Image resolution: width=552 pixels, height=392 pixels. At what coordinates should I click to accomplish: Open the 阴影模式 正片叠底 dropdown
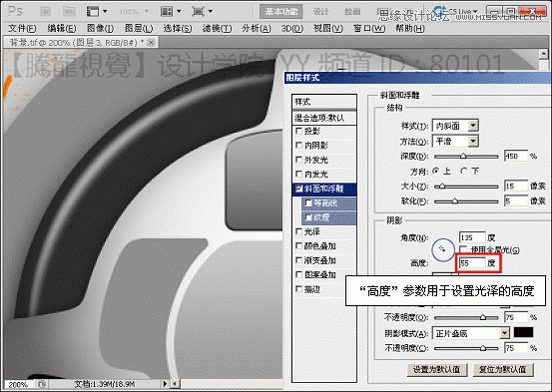471,333
